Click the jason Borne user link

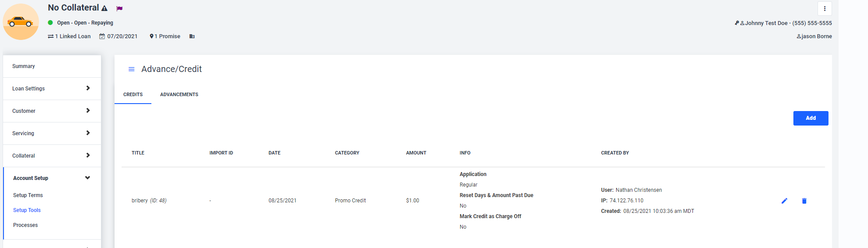[x=814, y=36]
